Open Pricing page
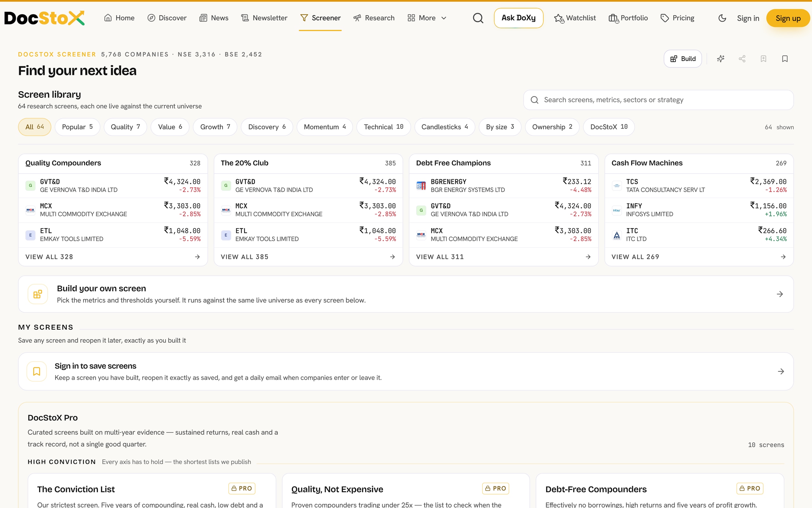This screenshot has height=508, width=812. (x=677, y=18)
